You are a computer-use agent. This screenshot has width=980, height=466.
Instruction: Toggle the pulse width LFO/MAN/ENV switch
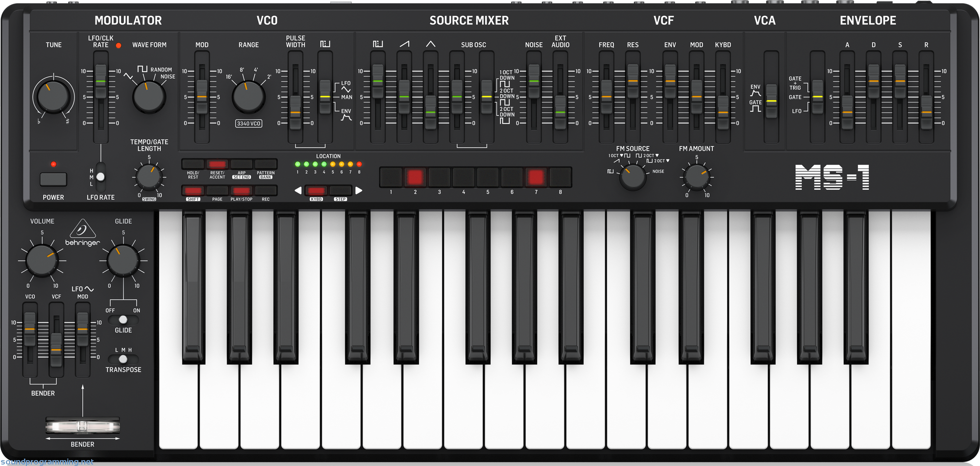tap(325, 97)
